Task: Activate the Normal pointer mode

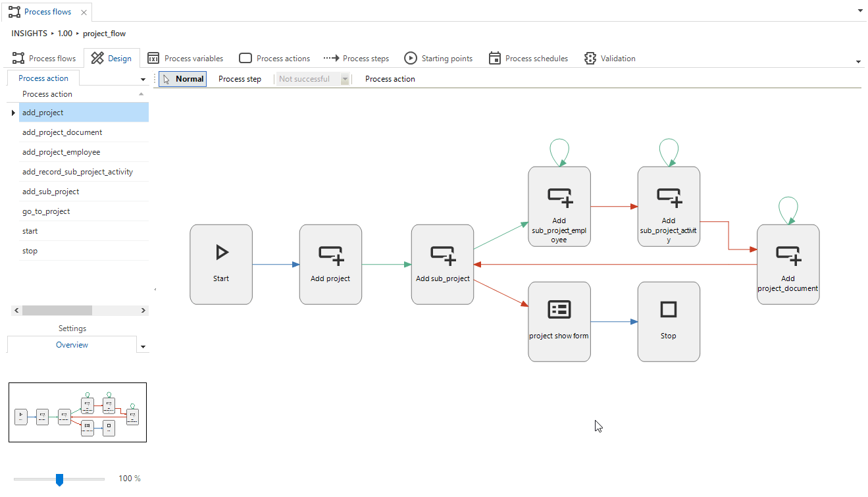Action: 183,79
